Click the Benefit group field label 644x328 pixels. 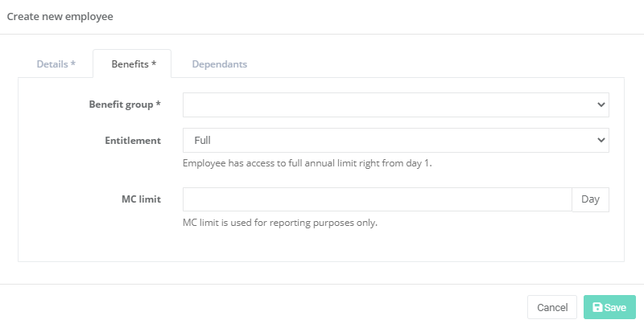click(121, 105)
